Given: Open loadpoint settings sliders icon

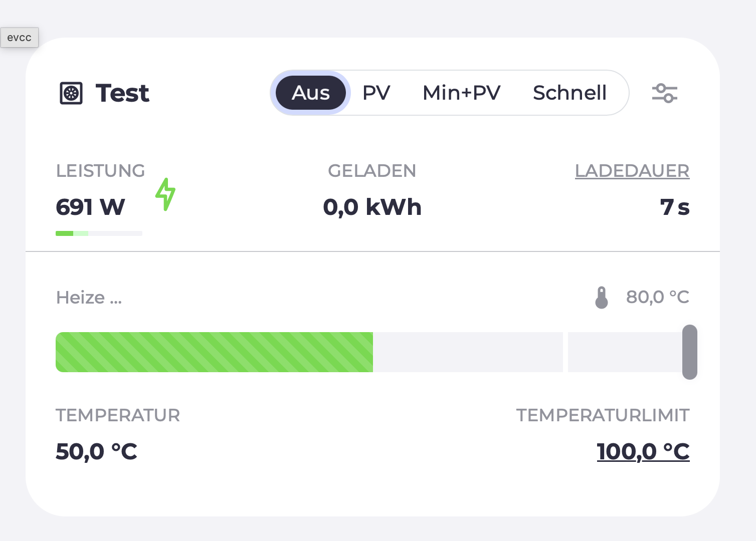Looking at the screenshot, I should [x=664, y=93].
